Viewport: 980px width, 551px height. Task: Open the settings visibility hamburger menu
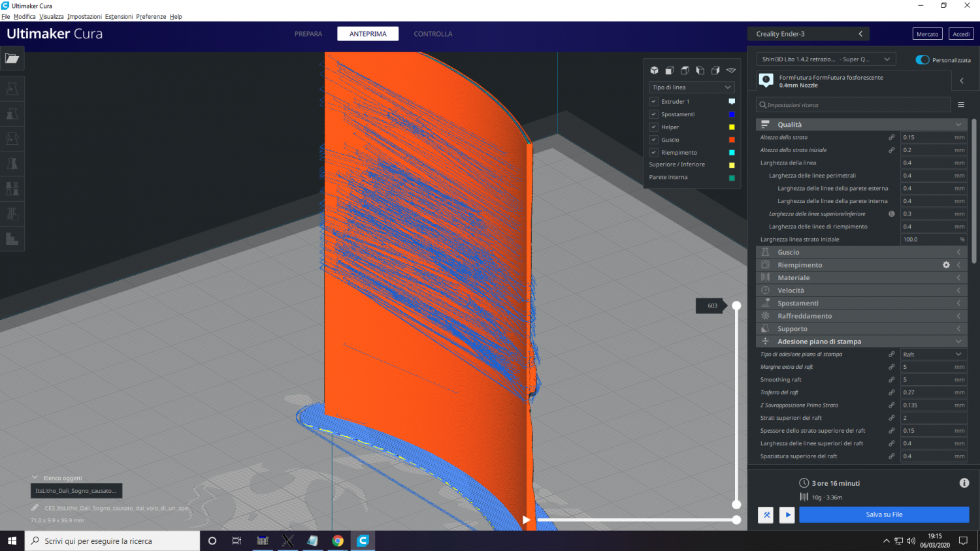(961, 104)
